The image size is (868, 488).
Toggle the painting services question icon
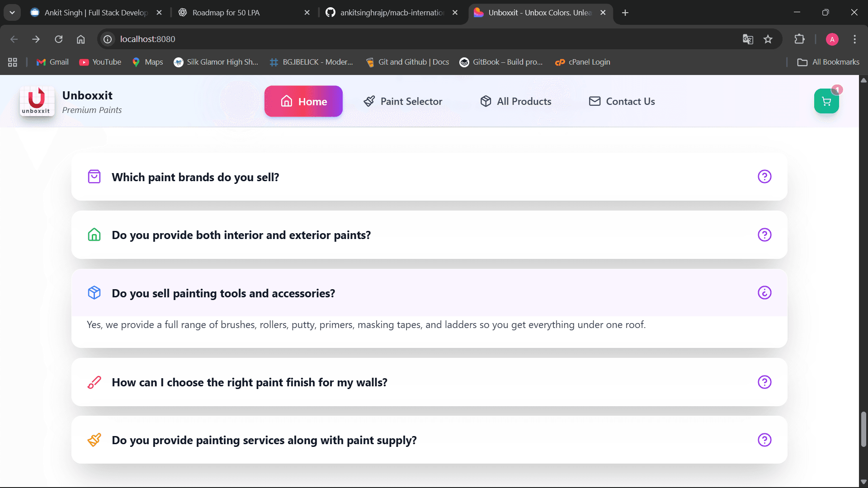coord(764,440)
